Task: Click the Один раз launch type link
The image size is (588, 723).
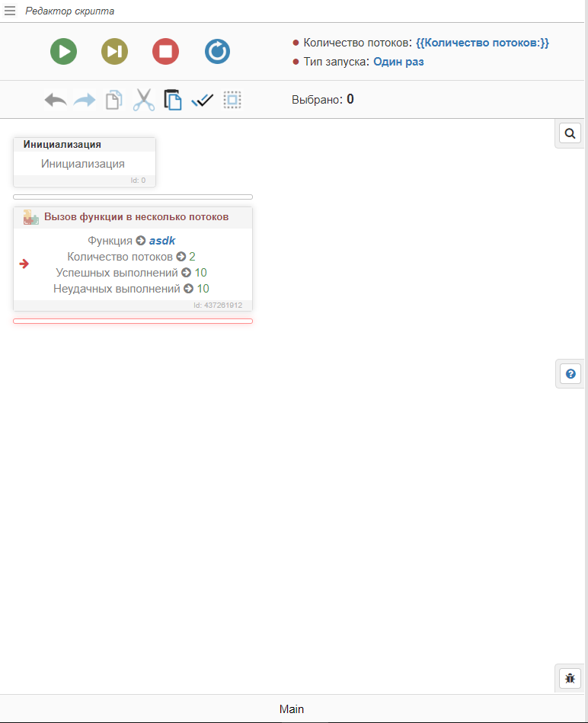Action: (x=398, y=62)
